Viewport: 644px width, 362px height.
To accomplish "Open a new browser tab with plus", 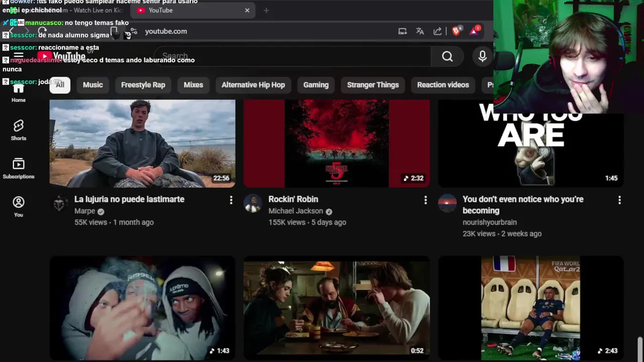I will click(x=266, y=10).
